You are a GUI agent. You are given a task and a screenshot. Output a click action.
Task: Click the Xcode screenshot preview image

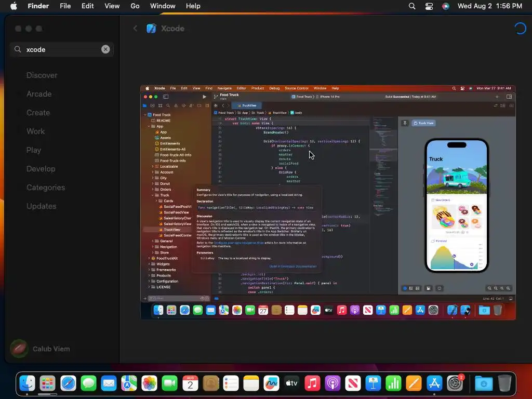[x=328, y=202]
